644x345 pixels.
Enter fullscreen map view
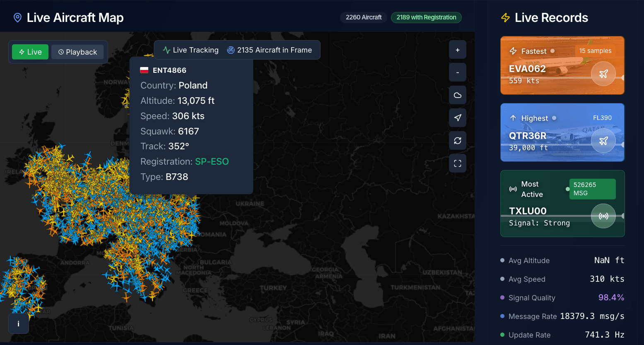tap(457, 163)
